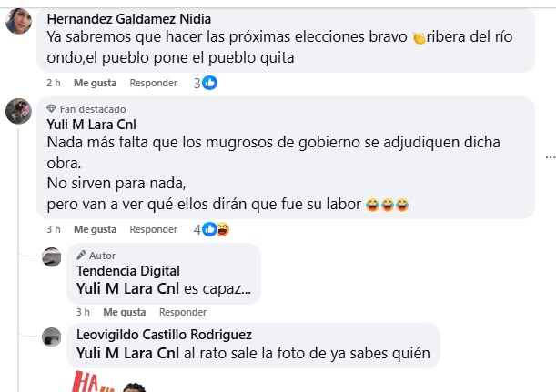556x392 pixels.
Task: Open Tendencia Digital's avatar in reply
Action: pyautogui.click(x=52, y=256)
